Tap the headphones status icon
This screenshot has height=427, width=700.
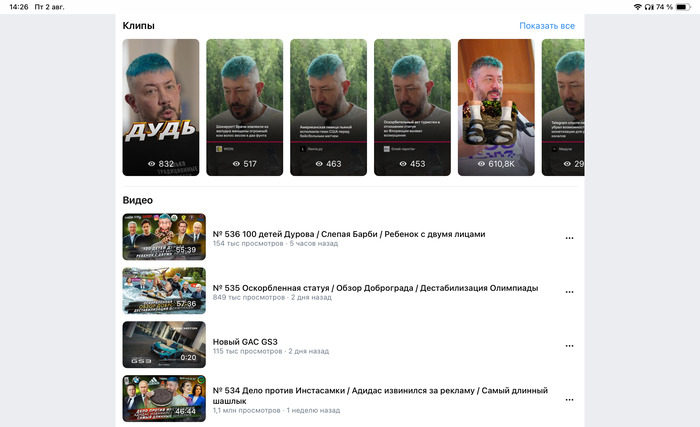pyautogui.click(x=649, y=7)
